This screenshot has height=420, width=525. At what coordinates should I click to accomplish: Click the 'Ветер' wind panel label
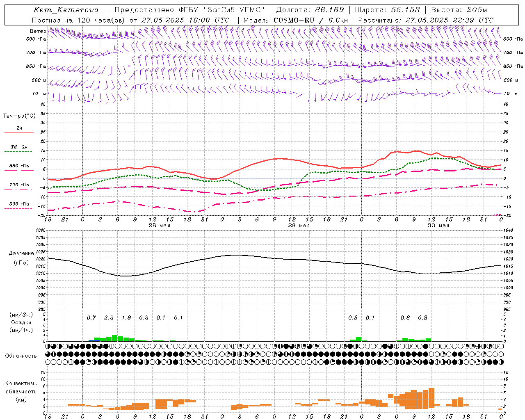point(38,31)
